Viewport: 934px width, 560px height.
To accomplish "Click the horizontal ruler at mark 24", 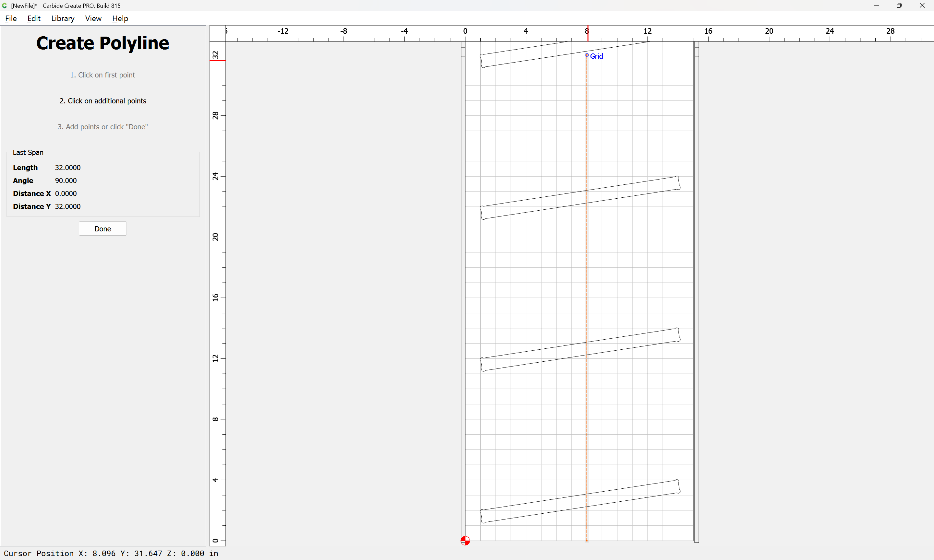I will point(830,31).
